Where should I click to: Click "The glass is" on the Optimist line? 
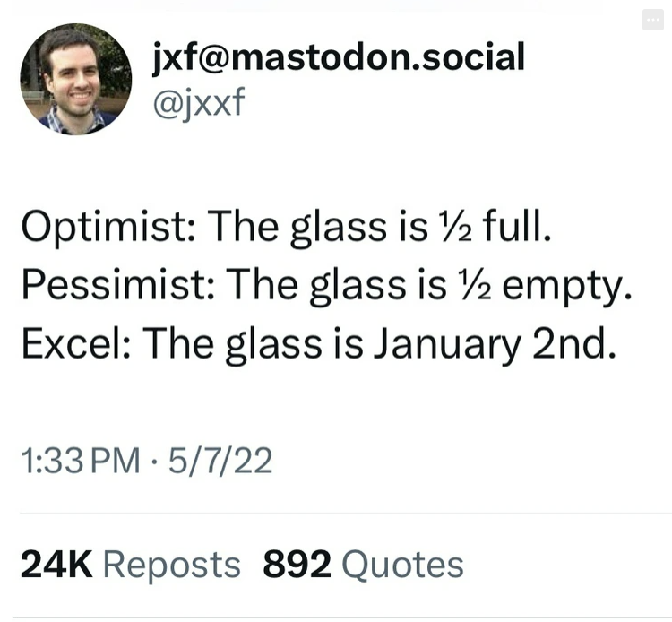310,228
